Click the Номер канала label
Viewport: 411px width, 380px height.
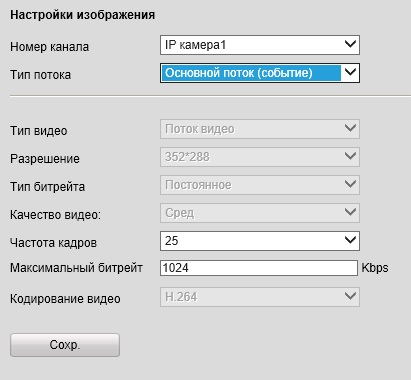(49, 47)
